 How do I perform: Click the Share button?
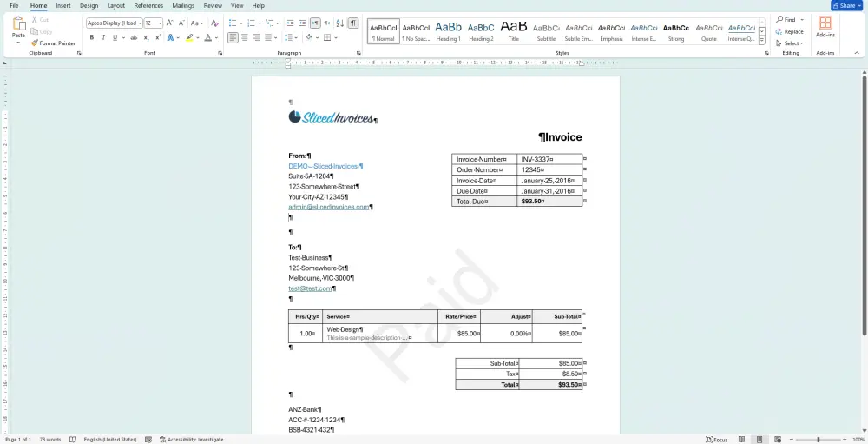[846, 5]
